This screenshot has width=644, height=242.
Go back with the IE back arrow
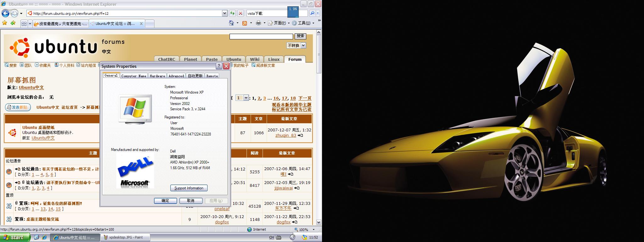click(5, 13)
